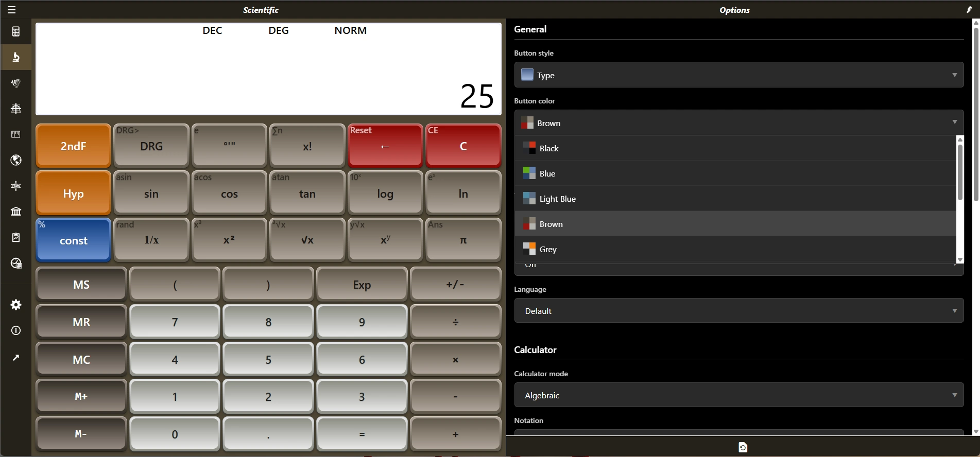Click the arrow share icon in sidebar

tap(16, 357)
